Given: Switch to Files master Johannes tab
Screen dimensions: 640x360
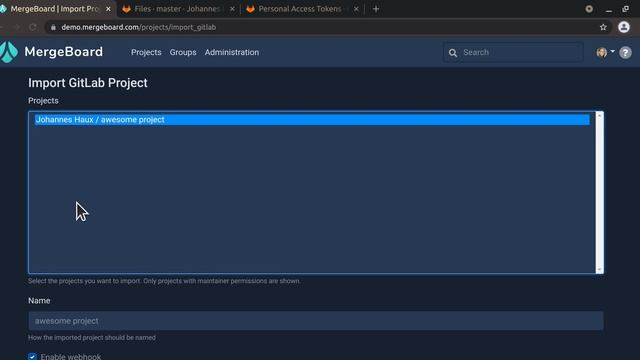Looking at the screenshot, I should coord(178,9).
